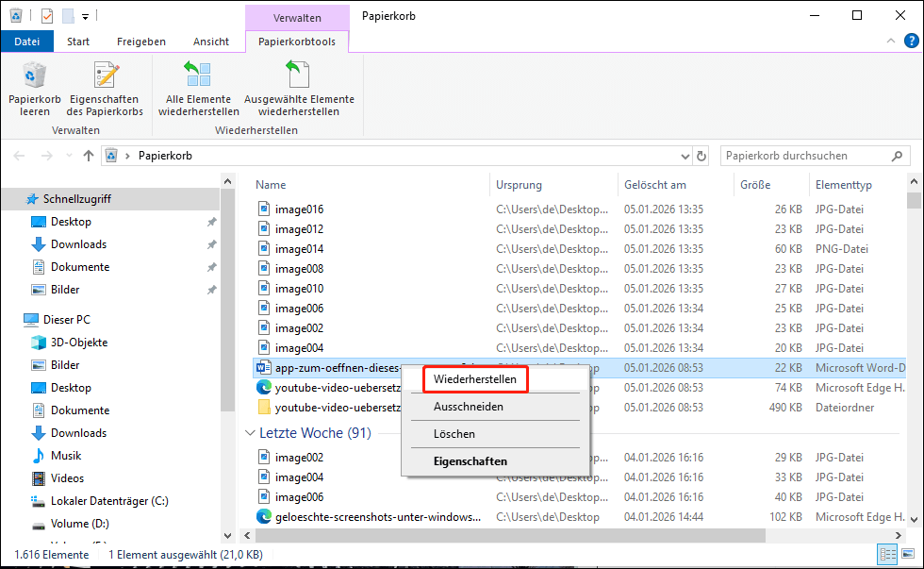Open the address bar history dropdown
This screenshot has height=569, width=924.
click(683, 156)
